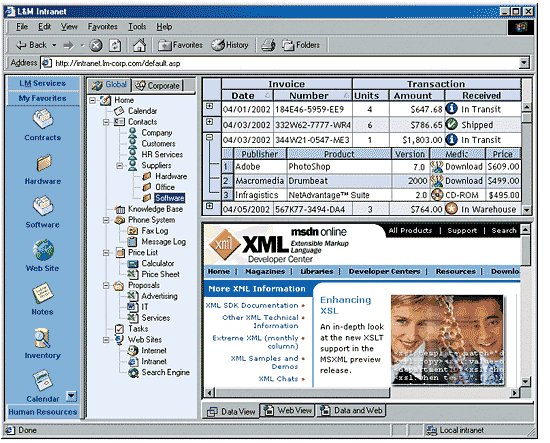
Task: Expand invoice row 184E46-5959-EE9
Action: click(x=209, y=106)
